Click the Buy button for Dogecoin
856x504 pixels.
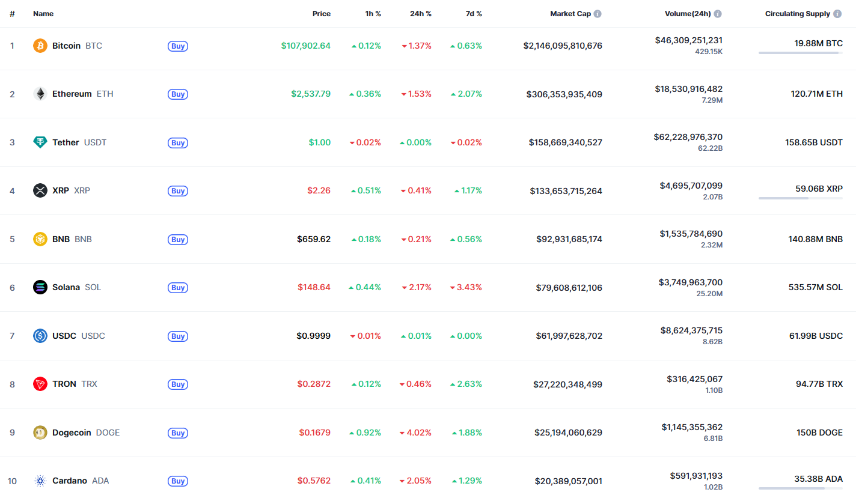(178, 433)
